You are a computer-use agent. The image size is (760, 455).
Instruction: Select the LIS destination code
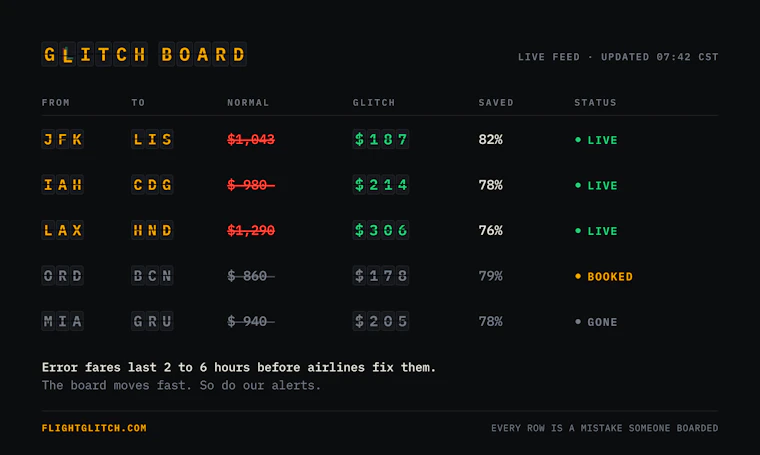pos(152,140)
